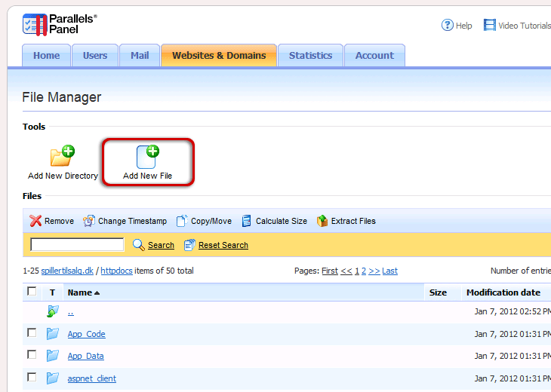Select Websites & Domains tab
Screen dimensions: 551x392
(219, 56)
